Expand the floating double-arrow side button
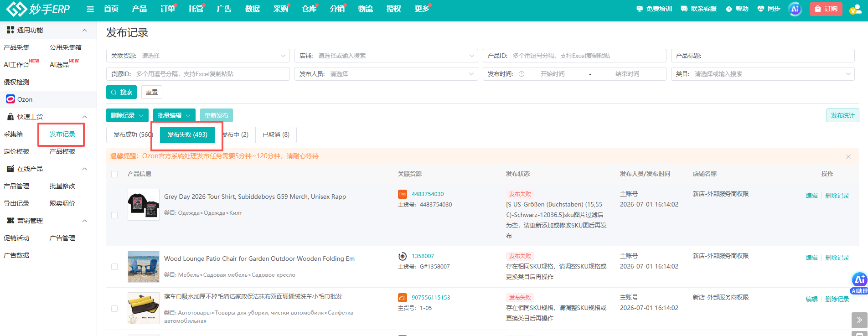Screen dimensions: 868x336 pos(859,320)
